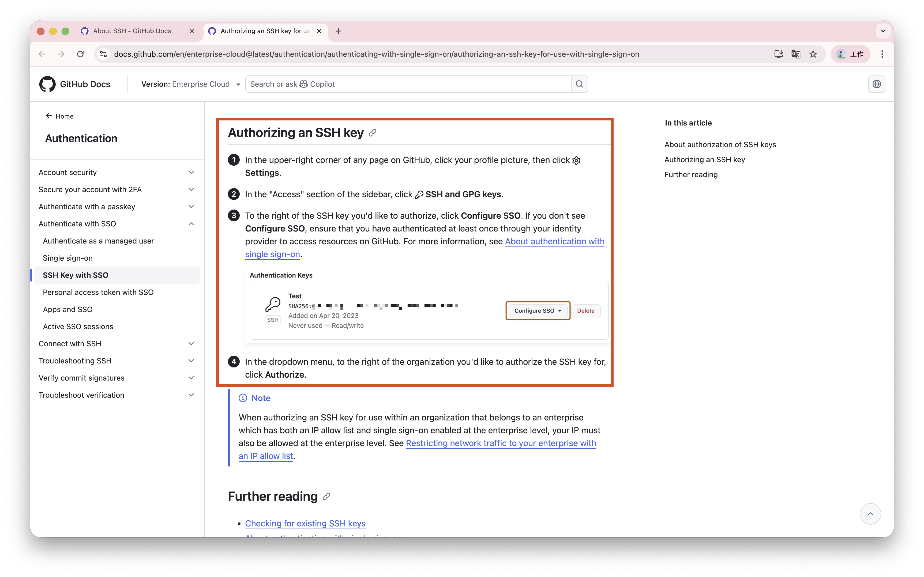Click the search magnifier icon button
This screenshot has height=577, width=924.
tap(579, 84)
